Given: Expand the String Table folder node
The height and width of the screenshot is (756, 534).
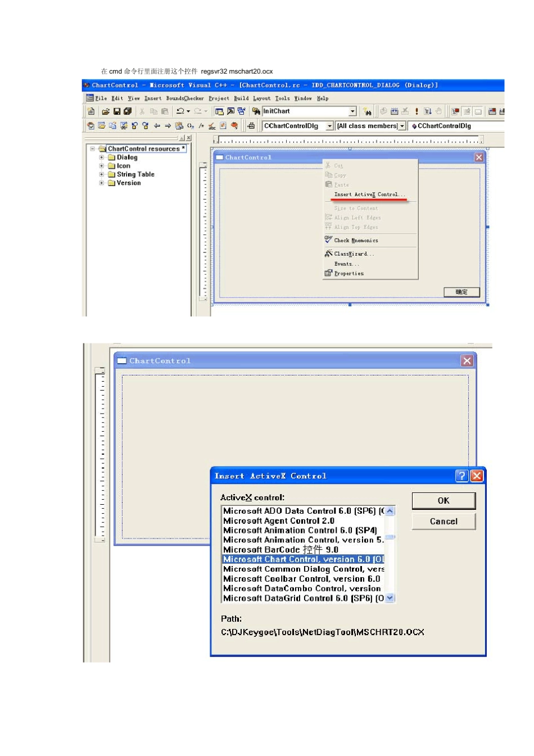Looking at the screenshot, I should (102, 174).
